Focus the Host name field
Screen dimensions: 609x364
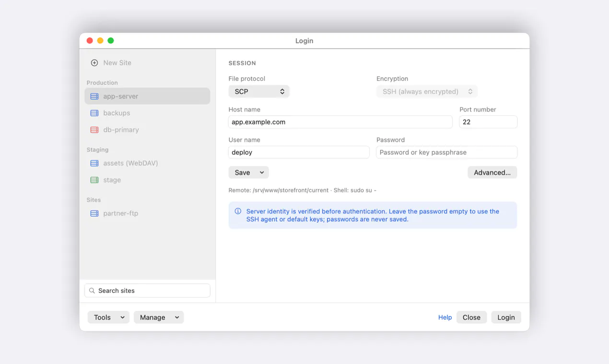[340, 122]
